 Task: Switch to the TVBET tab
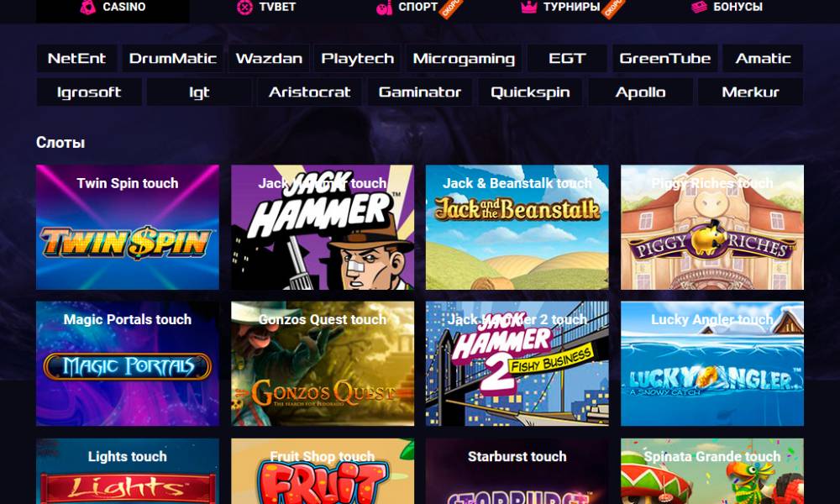click(x=266, y=7)
